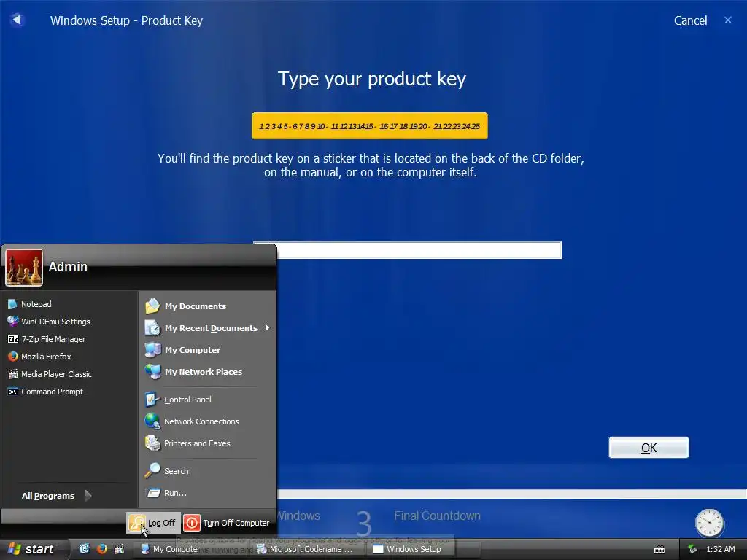Click the Firefox icon in Start menu list
747x560 pixels.
[13, 356]
